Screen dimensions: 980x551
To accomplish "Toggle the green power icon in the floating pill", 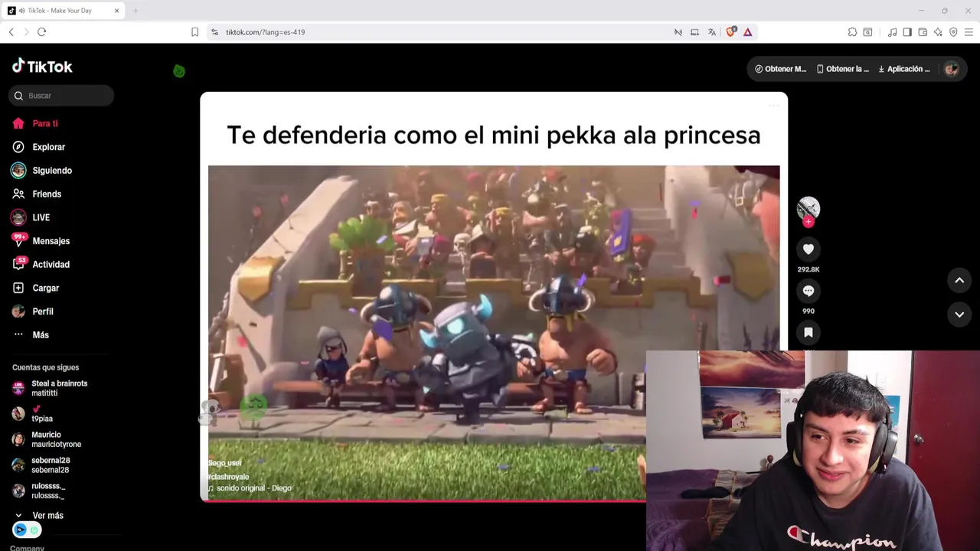I will [34, 530].
